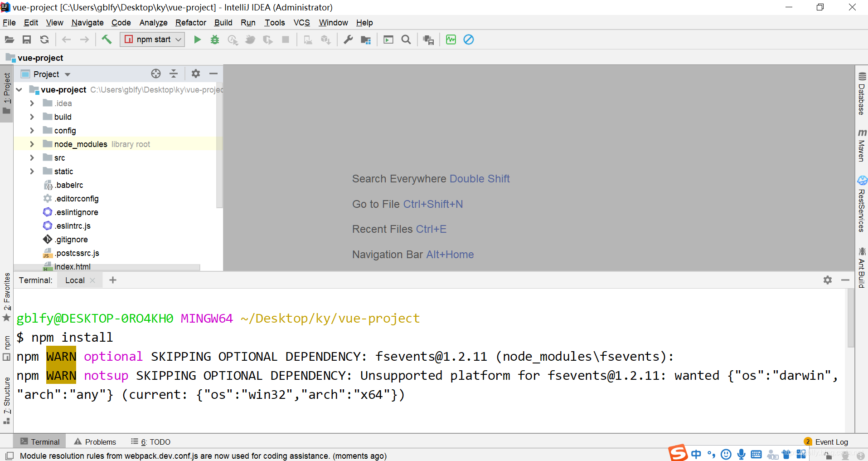Click the Locate/Scroll from Source target icon
This screenshot has width=868, height=461.
tap(156, 74)
